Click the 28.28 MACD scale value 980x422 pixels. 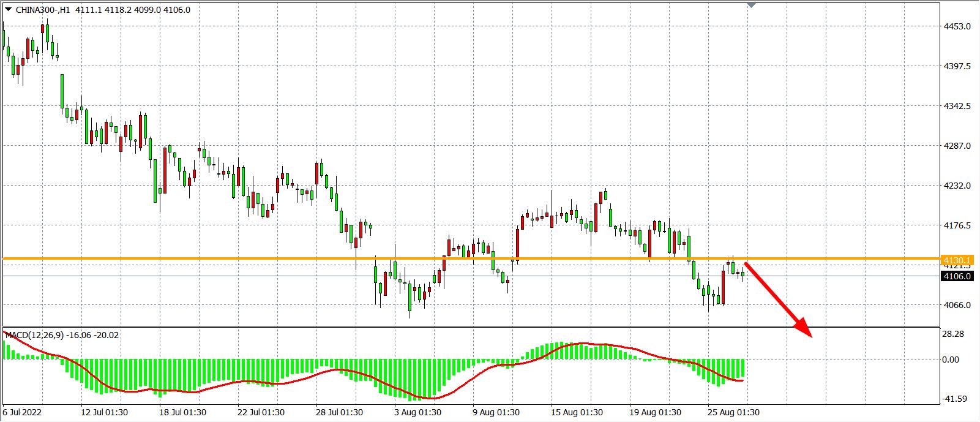(954, 334)
